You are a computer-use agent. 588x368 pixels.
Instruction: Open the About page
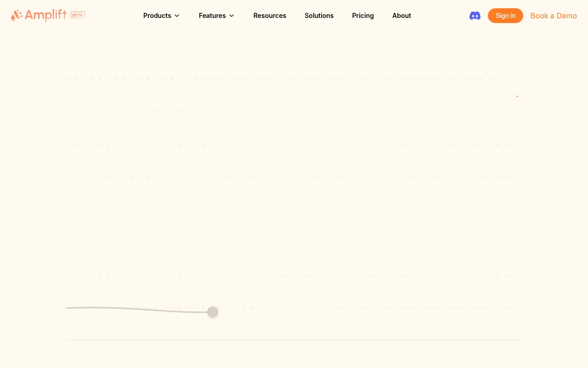click(x=401, y=16)
